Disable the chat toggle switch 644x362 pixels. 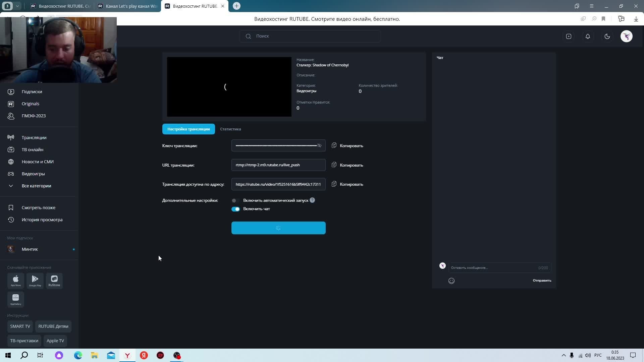[x=235, y=209]
